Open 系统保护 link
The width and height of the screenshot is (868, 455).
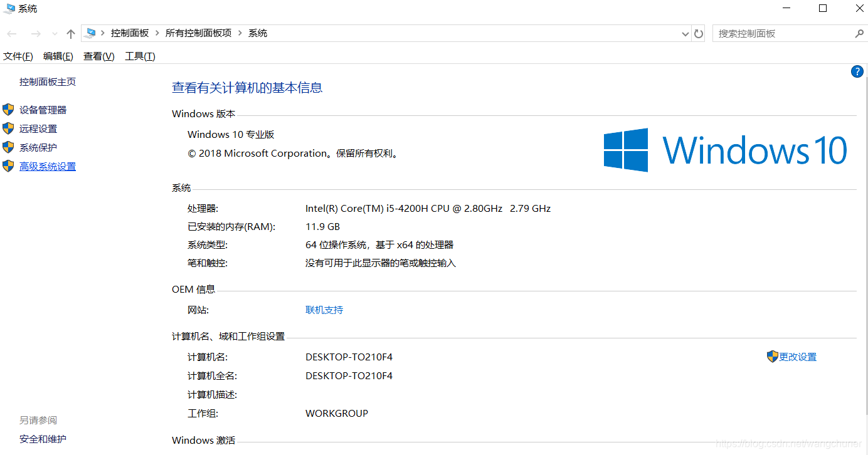38,148
